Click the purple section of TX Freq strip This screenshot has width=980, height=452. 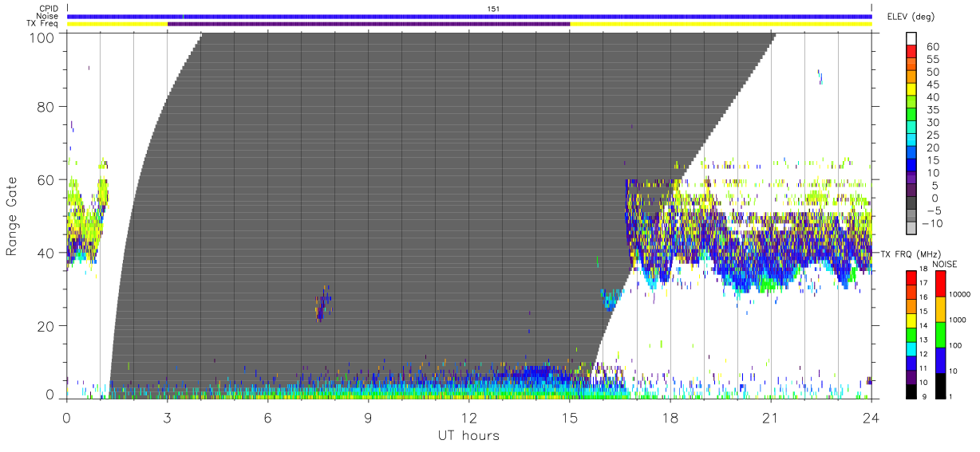tap(369, 24)
